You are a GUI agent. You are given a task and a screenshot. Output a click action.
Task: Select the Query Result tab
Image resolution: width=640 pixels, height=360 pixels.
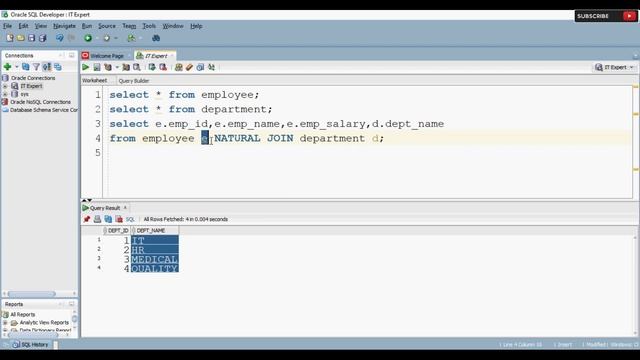point(104,208)
